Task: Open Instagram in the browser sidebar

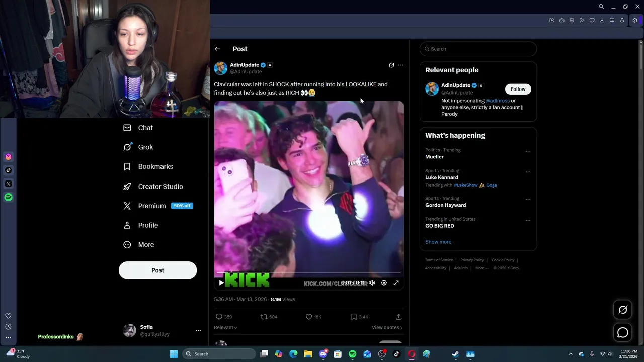Action: (8, 157)
